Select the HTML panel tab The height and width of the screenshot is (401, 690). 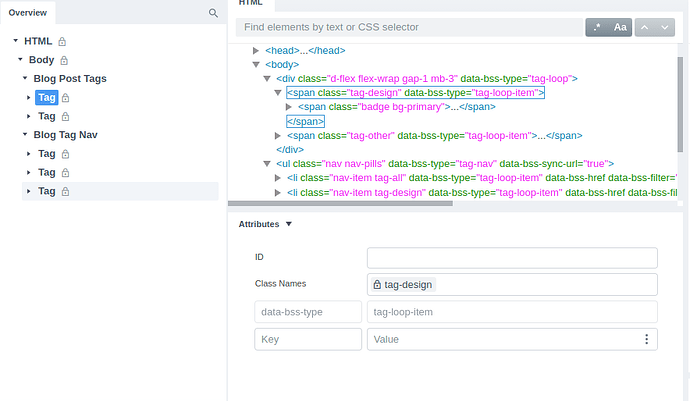click(x=249, y=4)
